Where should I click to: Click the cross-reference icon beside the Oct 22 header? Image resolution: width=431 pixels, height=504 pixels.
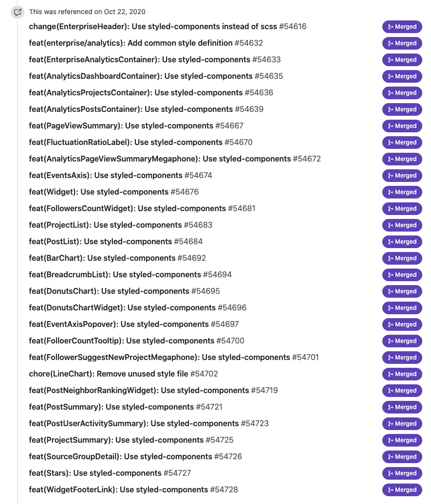click(x=18, y=12)
